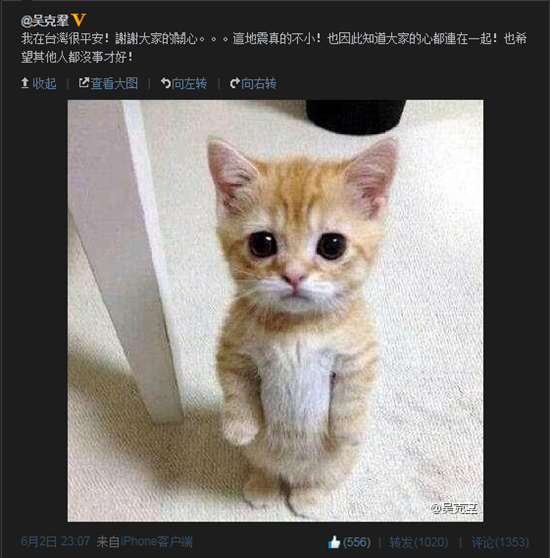The image size is (550, 558).
Task: Open comments via 评论(1353)
Action: pos(500,542)
